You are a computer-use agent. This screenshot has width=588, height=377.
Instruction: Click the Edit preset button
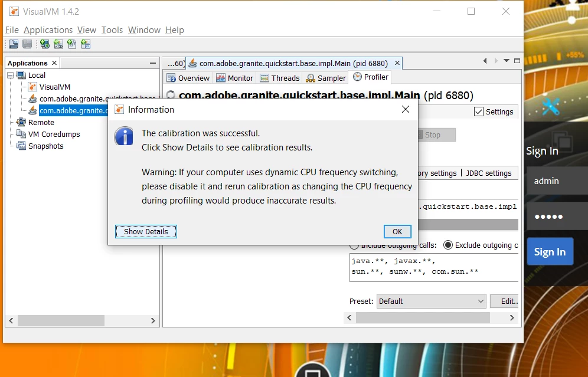504,301
